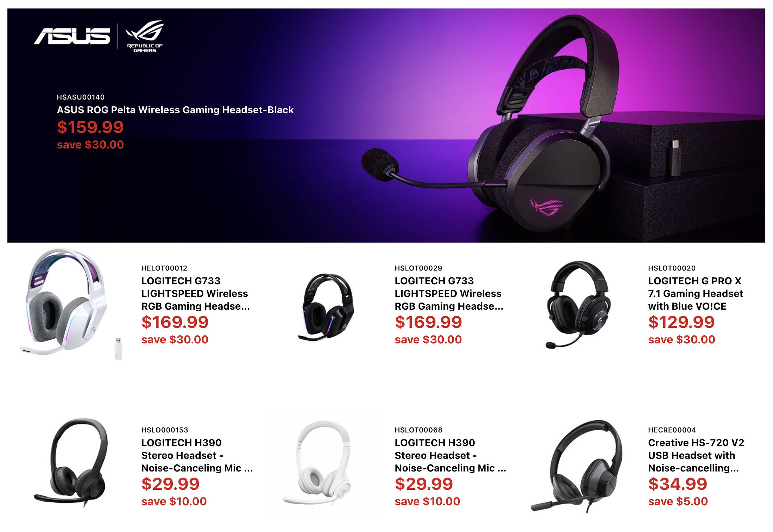The image size is (773, 532).
Task: Open the black Logitech G733 headset image
Action: pyautogui.click(x=326, y=307)
